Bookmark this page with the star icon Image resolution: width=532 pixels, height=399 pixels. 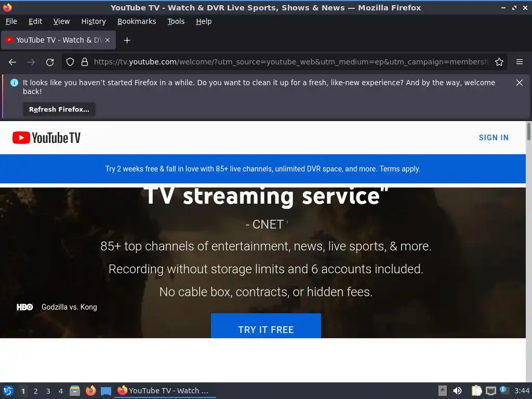click(499, 62)
